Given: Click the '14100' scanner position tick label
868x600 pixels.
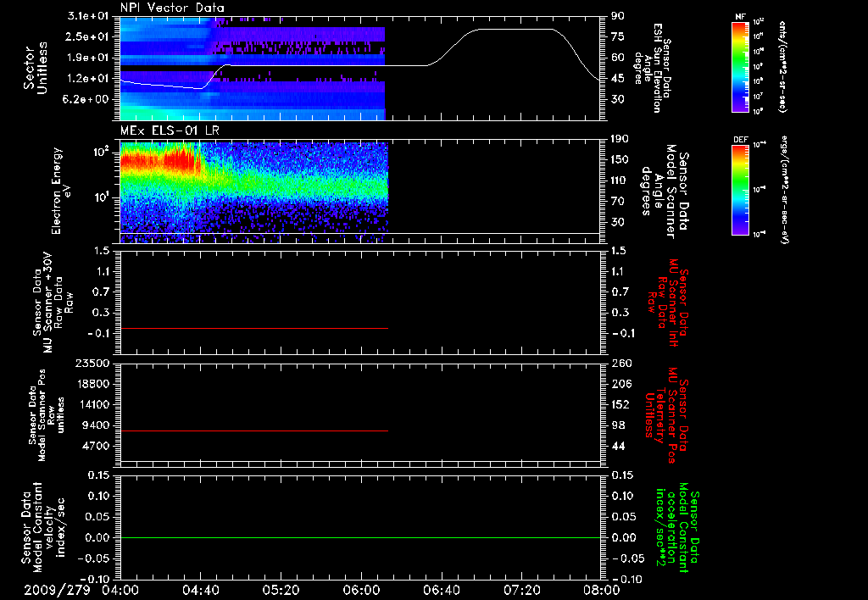Looking at the screenshot, I should click(95, 404).
